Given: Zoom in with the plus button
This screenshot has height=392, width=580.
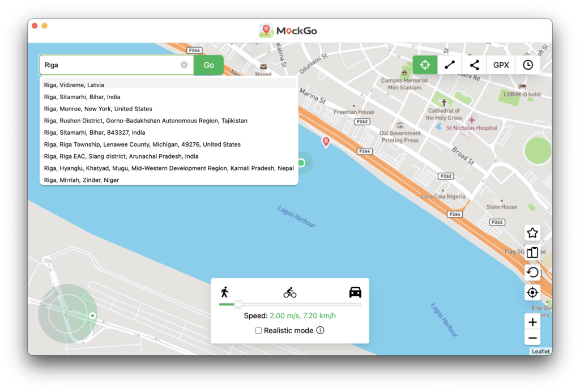Looking at the screenshot, I should coord(532,322).
